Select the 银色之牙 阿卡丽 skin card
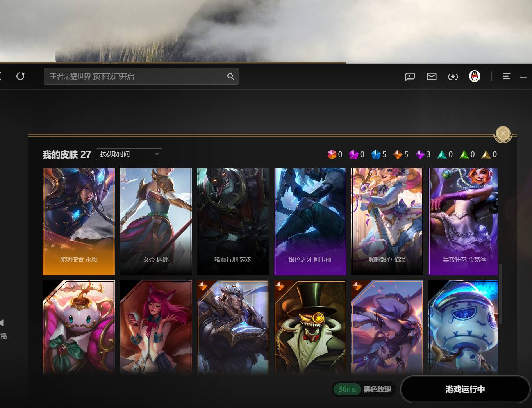Viewport: 532px width, 408px height. pos(310,222)
